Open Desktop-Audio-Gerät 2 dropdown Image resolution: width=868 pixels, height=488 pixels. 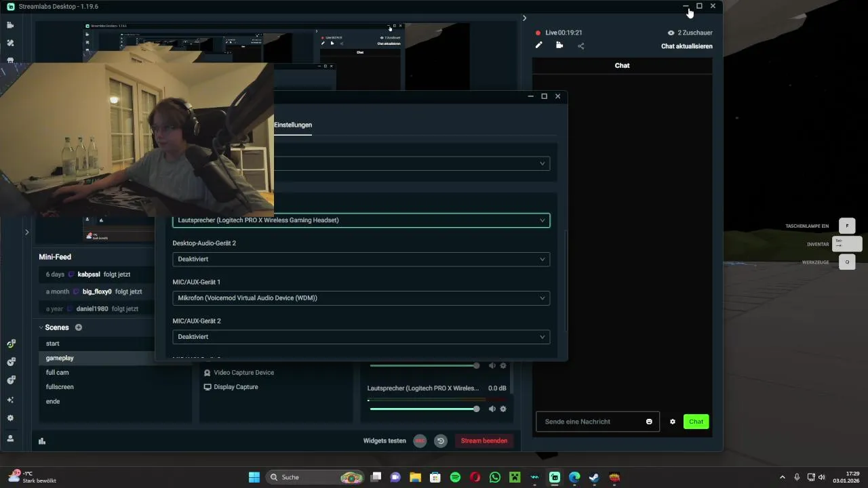361,259
